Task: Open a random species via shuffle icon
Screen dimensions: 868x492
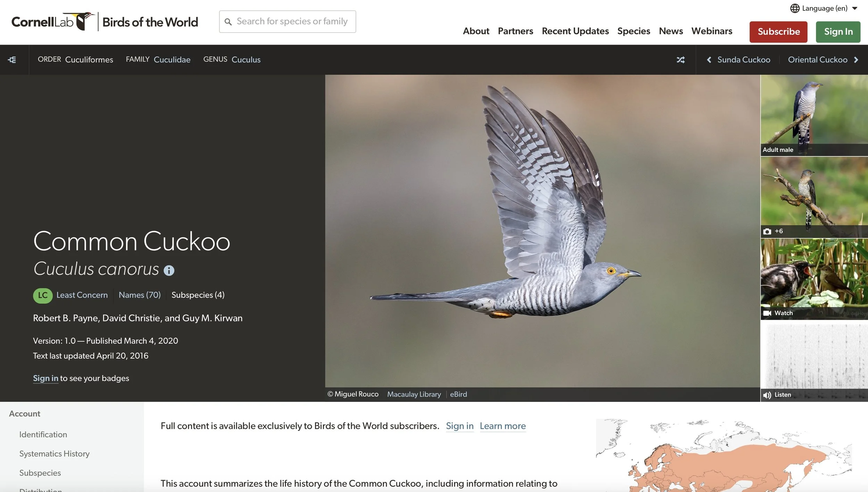Action: 681,60
